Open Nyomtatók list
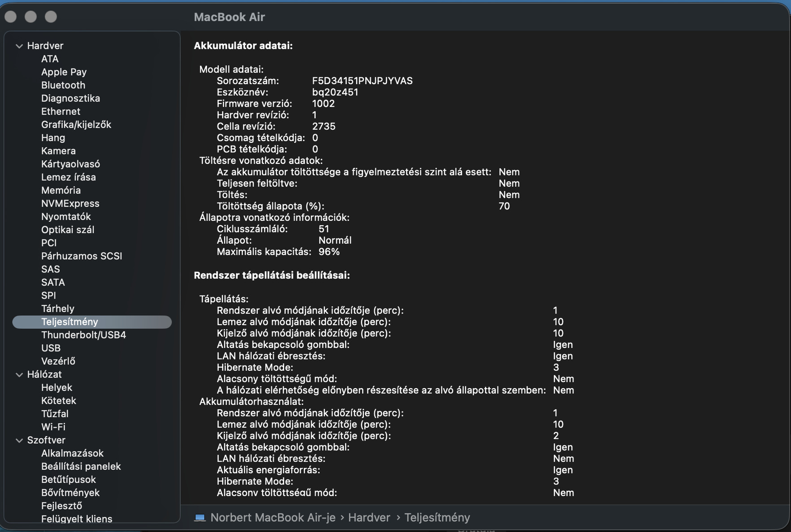The image size is (791, 532). click(x=66, y=217)
